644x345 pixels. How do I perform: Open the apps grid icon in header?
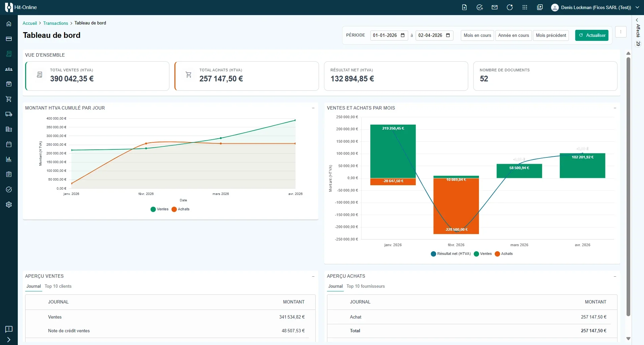[525, 7]
